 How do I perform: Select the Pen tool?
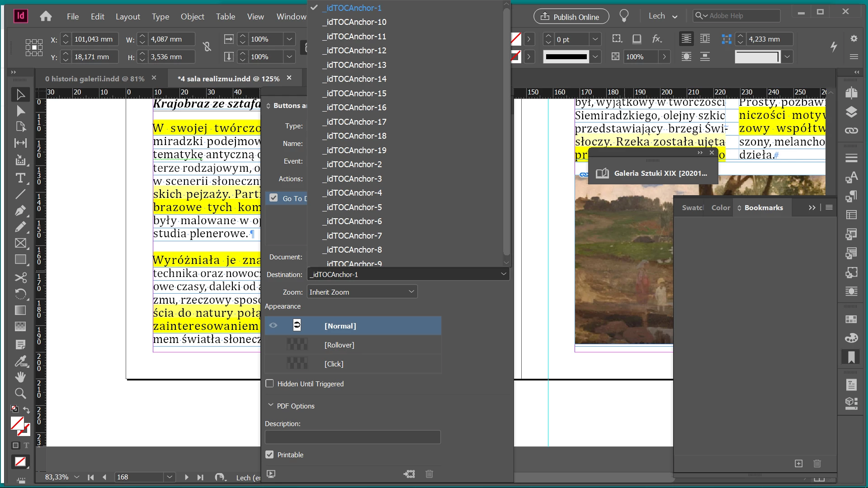[x=20, y=211]
